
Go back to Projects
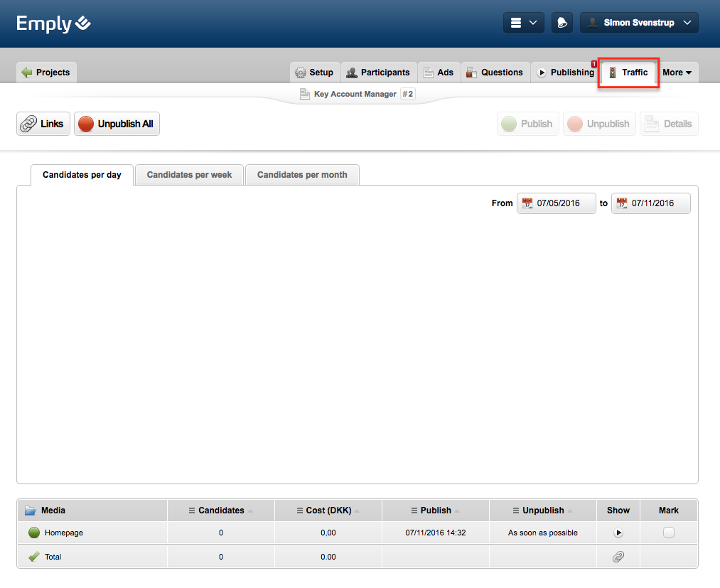(46, 73)
